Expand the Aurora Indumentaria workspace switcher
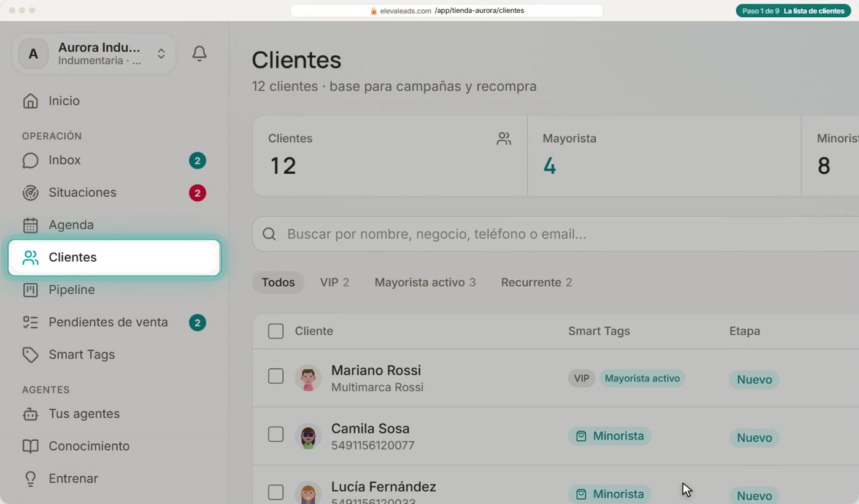 coord(94,54)
